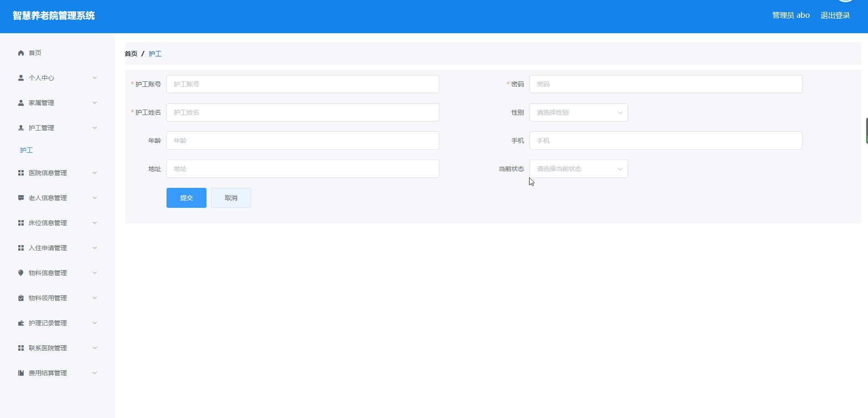Open the 护理记录管理 menu label
868x418 pixels.
click(48, 323)
